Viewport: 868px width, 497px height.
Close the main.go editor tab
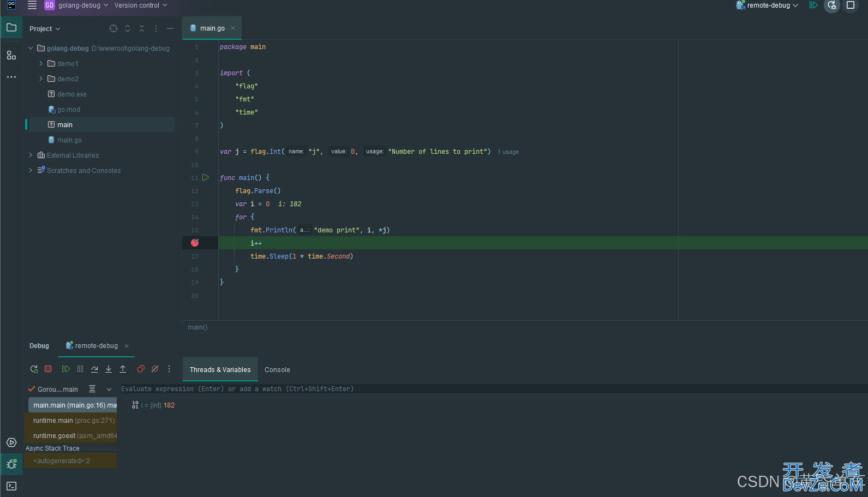pos(233,28)
